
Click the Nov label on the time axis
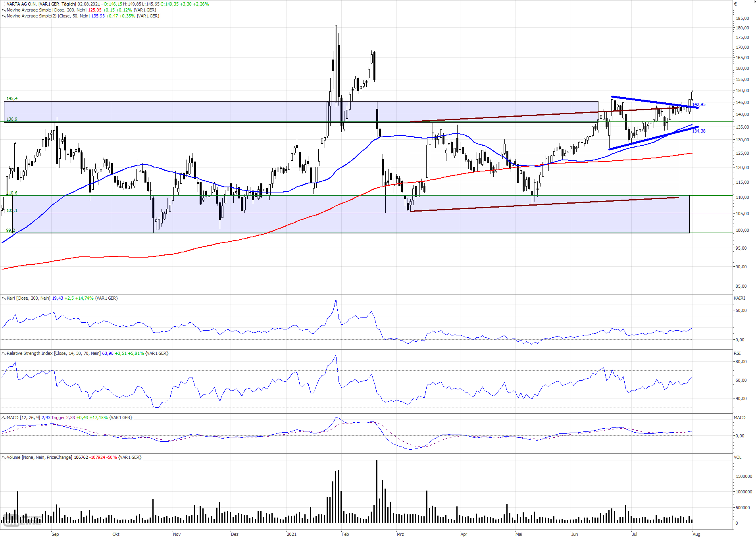(x=177, y=534)
